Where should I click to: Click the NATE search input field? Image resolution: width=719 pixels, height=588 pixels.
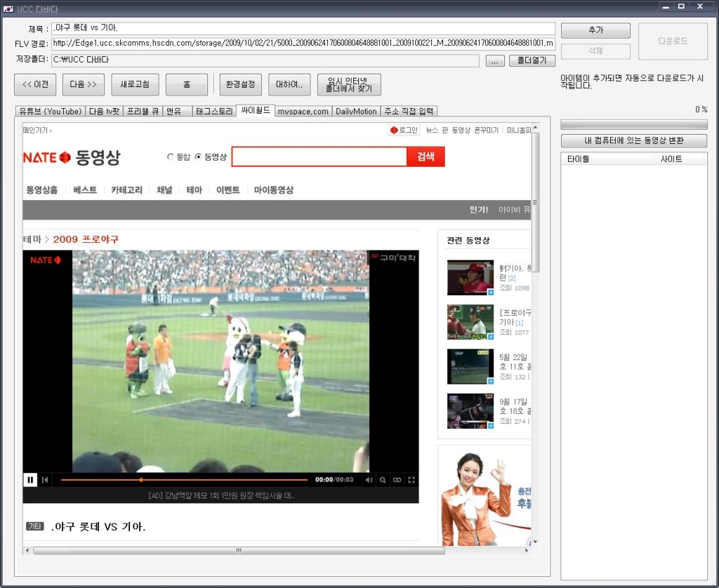coord(319,156)
